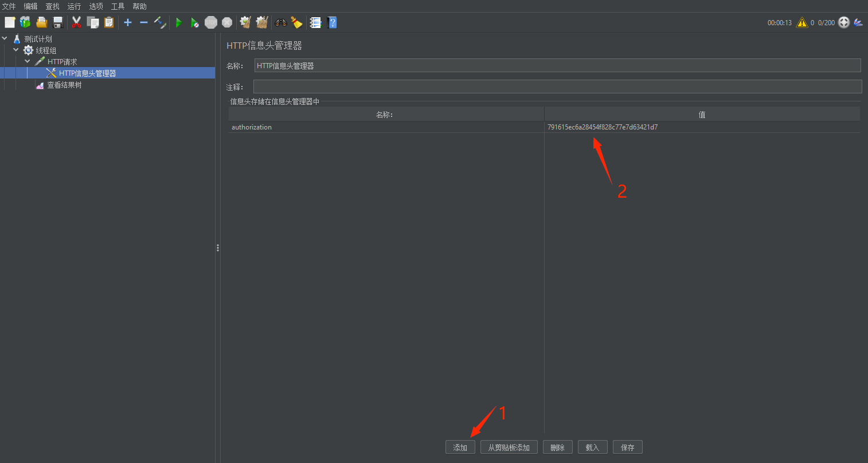Select 测试计划 in the tree
Viewport: 868px width, 463px height.
click(x=38, y=39)
